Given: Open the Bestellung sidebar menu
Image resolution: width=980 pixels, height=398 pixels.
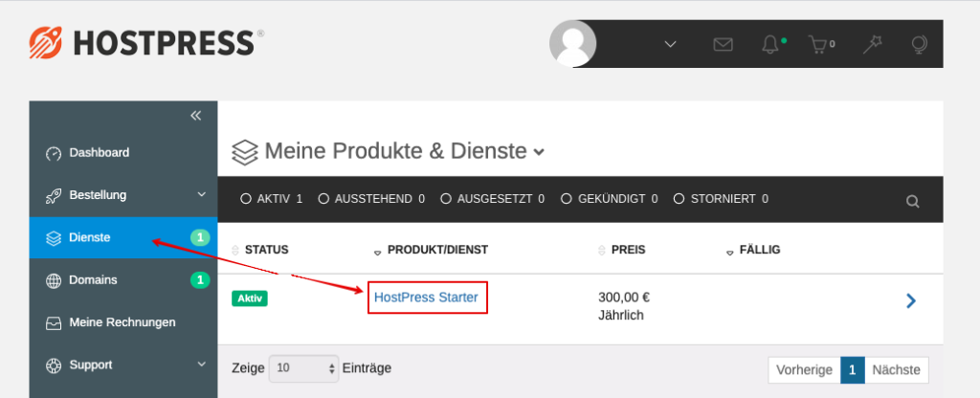Looking at the screenshot, I should click(x=123, y=195).
